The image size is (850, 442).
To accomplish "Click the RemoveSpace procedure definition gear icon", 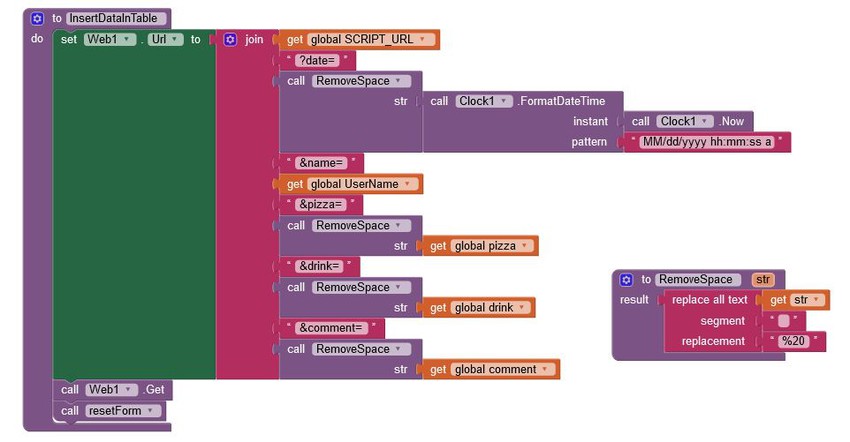I will click(626, 280).
